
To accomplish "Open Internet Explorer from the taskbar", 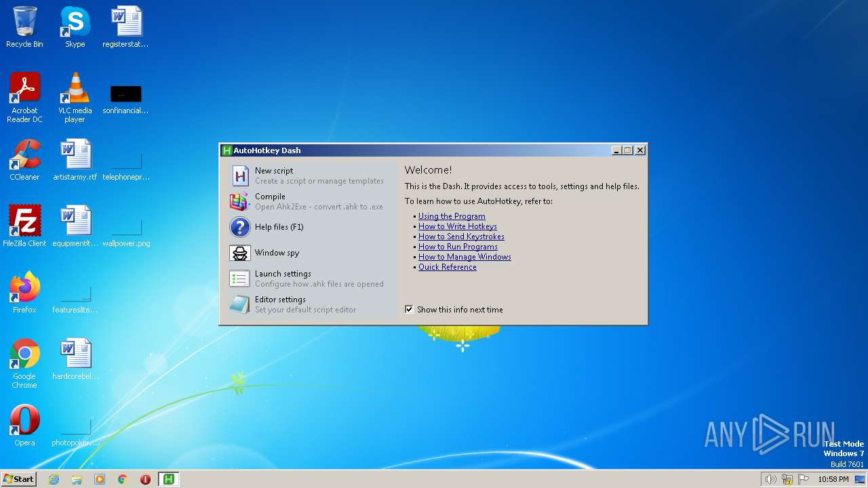I will [54, 479].
